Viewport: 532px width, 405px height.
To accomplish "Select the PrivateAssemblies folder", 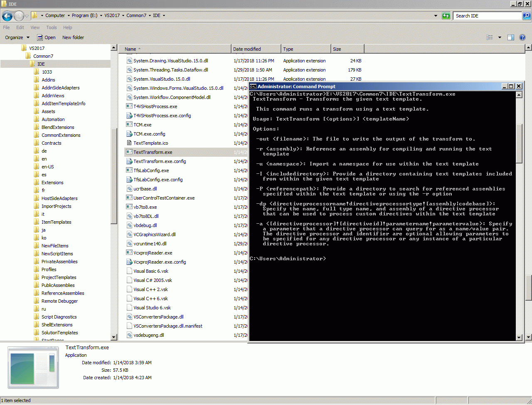I will click(59, 262).
